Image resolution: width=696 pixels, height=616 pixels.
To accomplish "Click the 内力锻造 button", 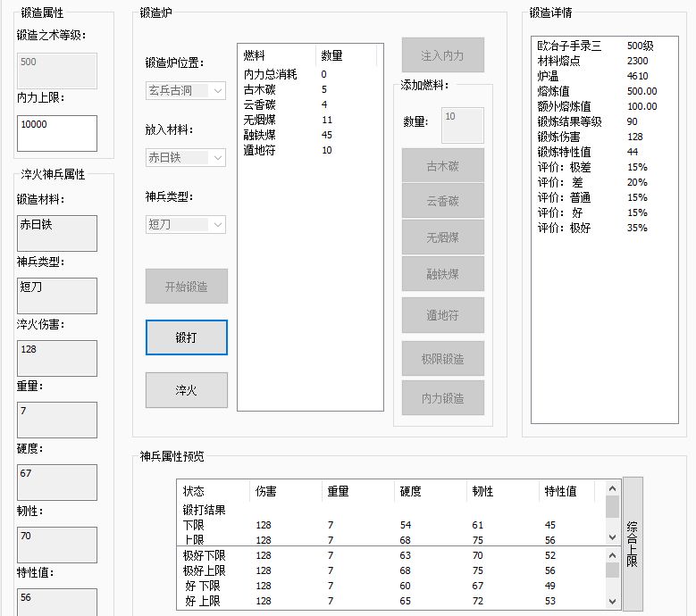I will (443, 398).
